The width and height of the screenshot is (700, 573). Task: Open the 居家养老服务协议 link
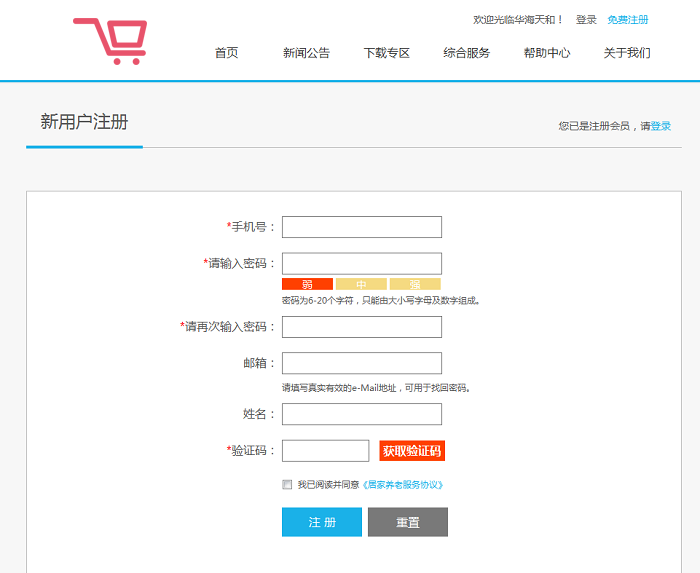click(x=402, y=485)
